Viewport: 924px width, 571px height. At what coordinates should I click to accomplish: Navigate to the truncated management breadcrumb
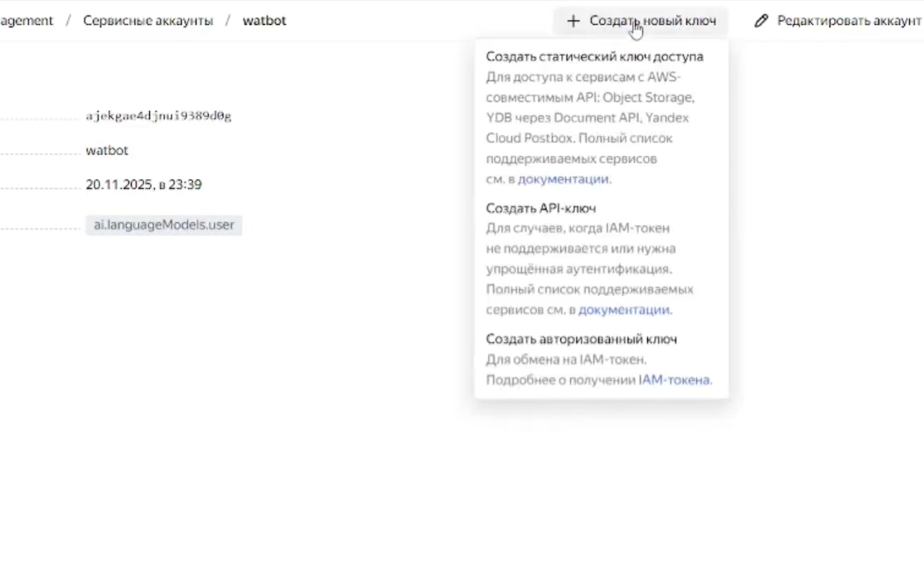pyautogui.click(x=27, y=21)
